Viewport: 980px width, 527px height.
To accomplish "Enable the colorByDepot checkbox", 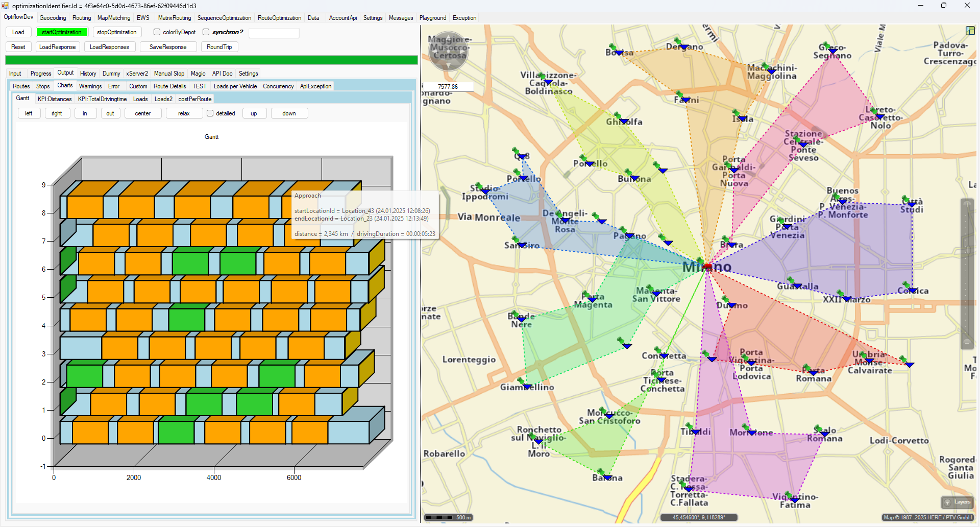I will pos(157,32).
